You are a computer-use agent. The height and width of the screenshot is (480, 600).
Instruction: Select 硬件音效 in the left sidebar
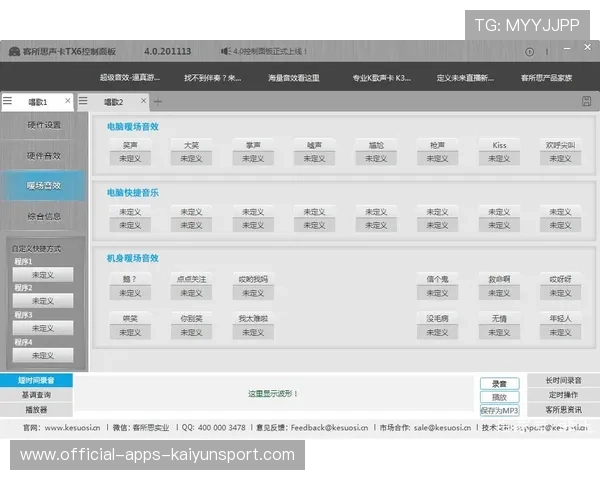pyautogui.click(x=43, y=155)
